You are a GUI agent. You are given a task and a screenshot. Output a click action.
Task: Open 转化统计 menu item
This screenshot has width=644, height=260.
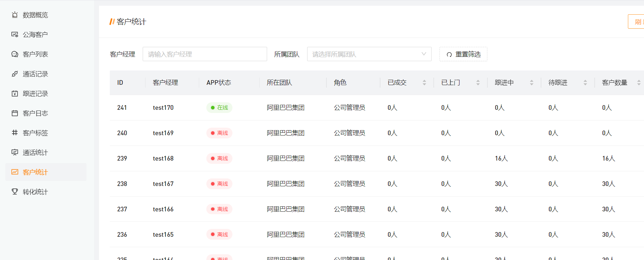[x=35, y=192]
